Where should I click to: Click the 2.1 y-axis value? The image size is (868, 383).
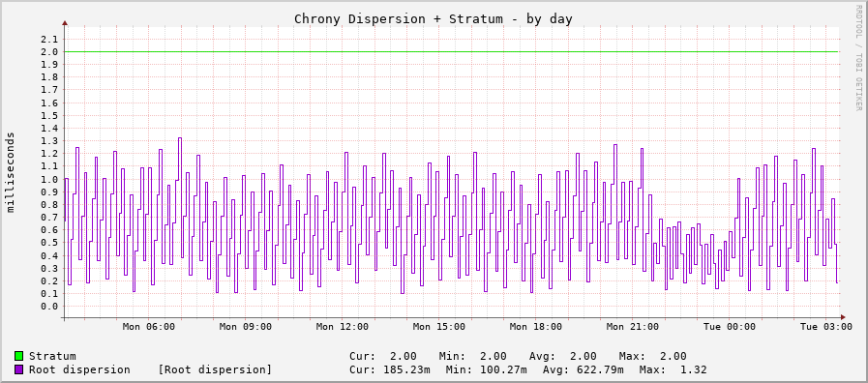[49, 40]
